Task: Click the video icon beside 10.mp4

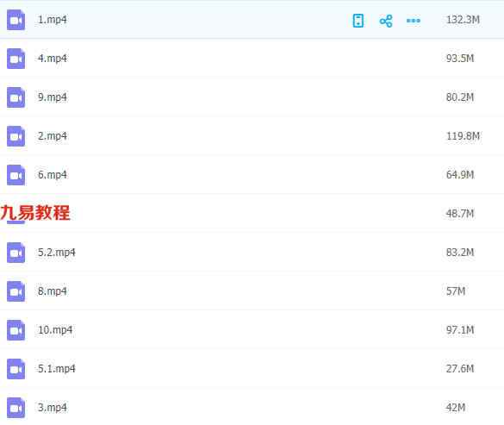Action: pyautogui.click(x=16, y=330)
